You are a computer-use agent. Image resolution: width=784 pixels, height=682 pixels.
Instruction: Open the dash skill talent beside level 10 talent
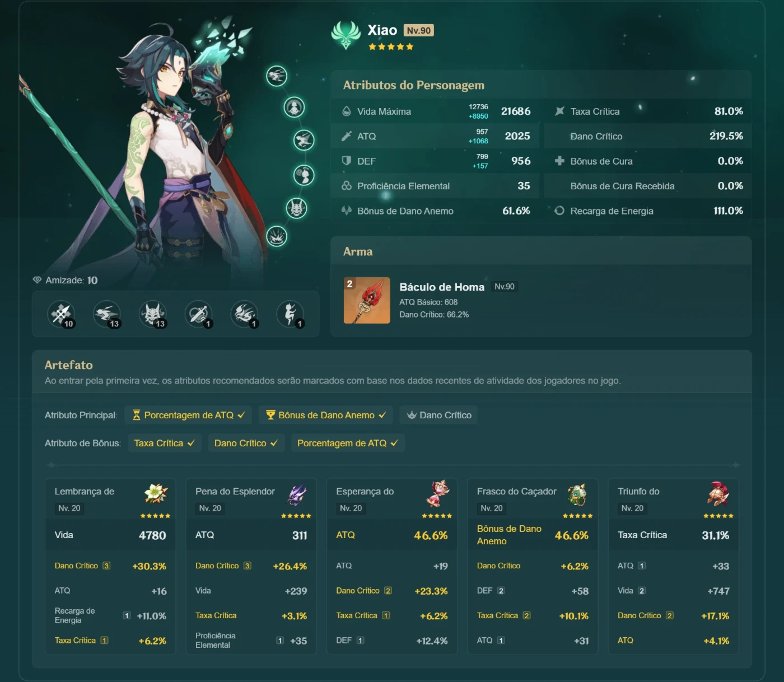coord(107,314)
